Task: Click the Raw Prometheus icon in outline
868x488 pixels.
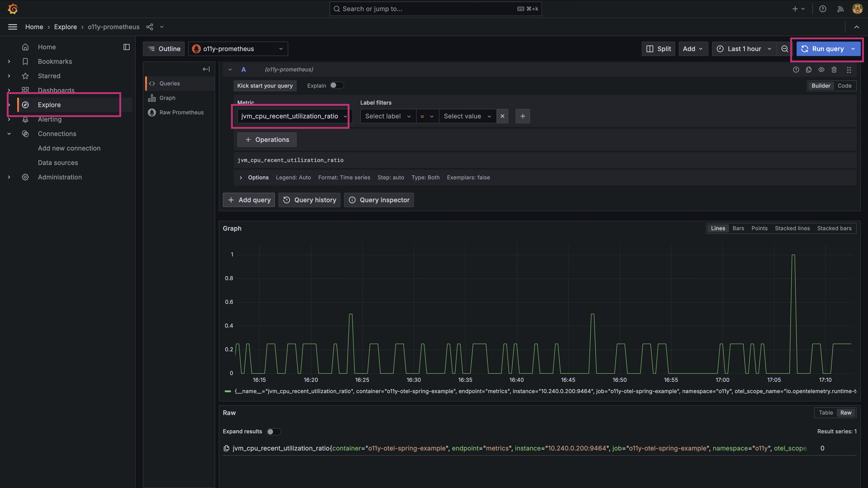Action: point(152,113)
